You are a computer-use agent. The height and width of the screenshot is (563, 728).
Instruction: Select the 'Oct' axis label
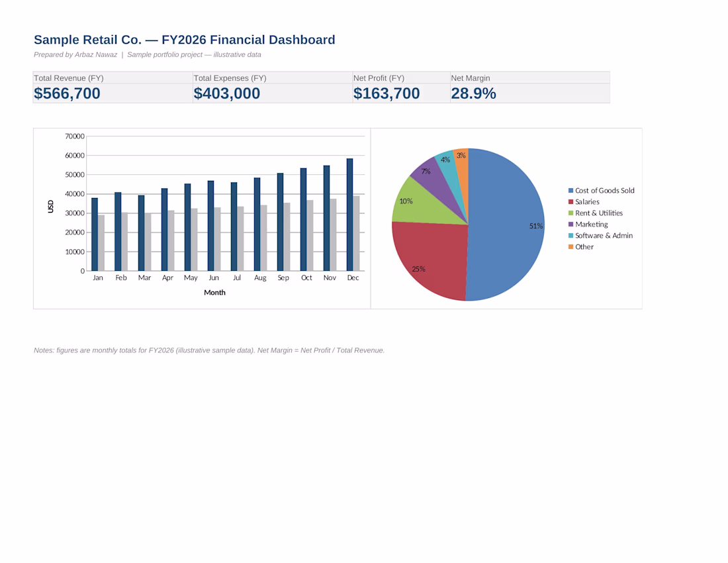[306, 278]
